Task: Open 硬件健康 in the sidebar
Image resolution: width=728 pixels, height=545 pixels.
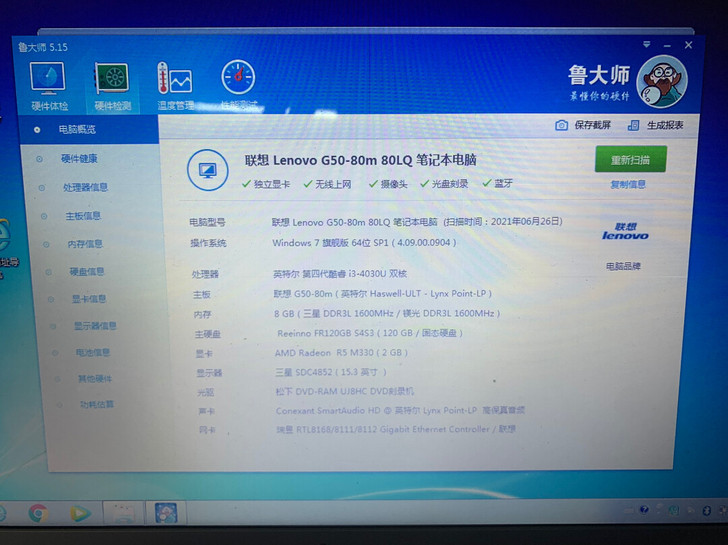Action: point(79,159)
